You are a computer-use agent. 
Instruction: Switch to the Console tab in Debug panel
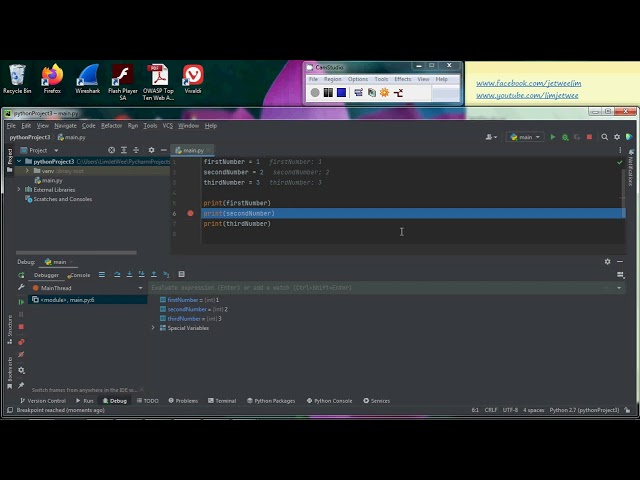click(79, 275)
